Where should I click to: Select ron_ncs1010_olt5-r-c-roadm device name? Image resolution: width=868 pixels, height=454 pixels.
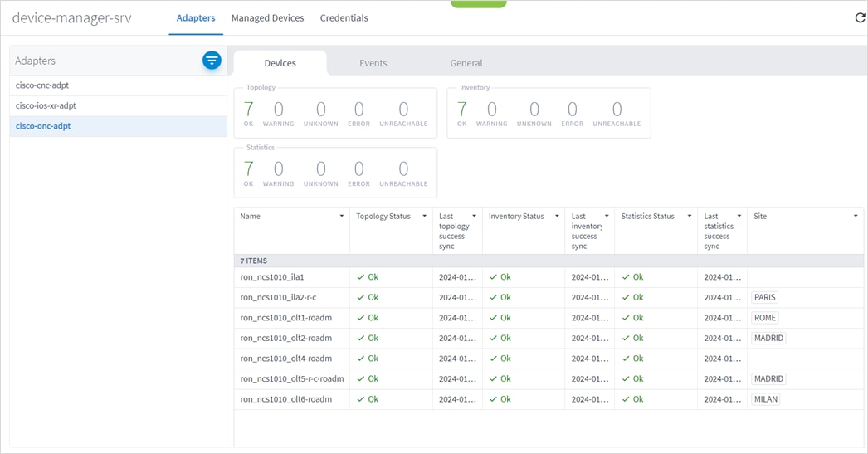click(291, 379)
